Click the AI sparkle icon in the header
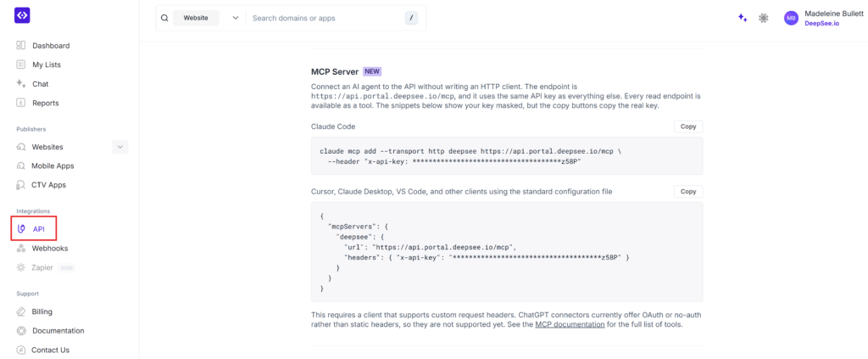The image size is (868, 359). click(743, 18)
